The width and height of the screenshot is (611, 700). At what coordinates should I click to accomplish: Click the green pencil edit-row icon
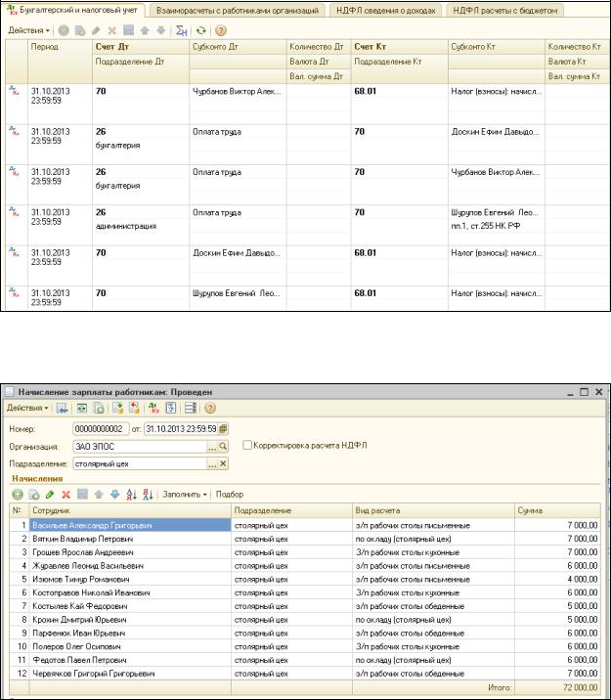(50, 495)
